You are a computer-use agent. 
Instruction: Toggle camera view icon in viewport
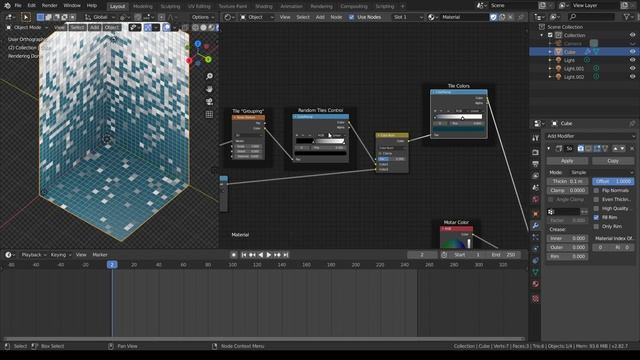point(209,102)
